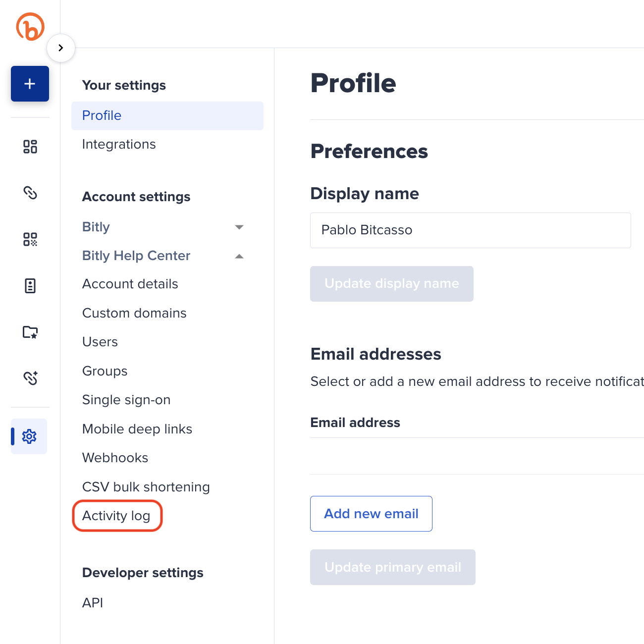Open the Activity log
644x644 pixels.
click(116, 516)
